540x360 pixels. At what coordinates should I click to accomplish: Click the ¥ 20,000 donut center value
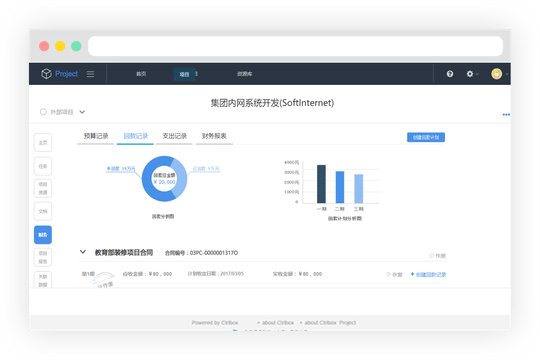[x=164, y=182]
